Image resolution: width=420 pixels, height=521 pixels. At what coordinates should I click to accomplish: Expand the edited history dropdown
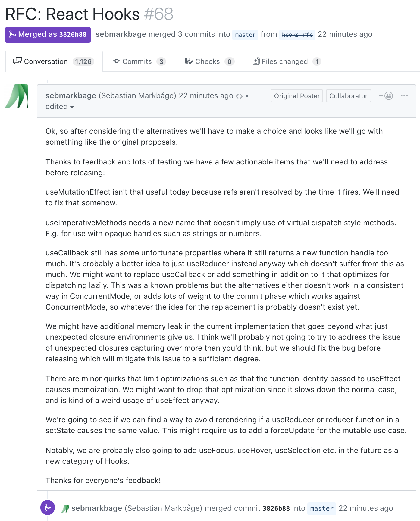(x=60, y=107)
